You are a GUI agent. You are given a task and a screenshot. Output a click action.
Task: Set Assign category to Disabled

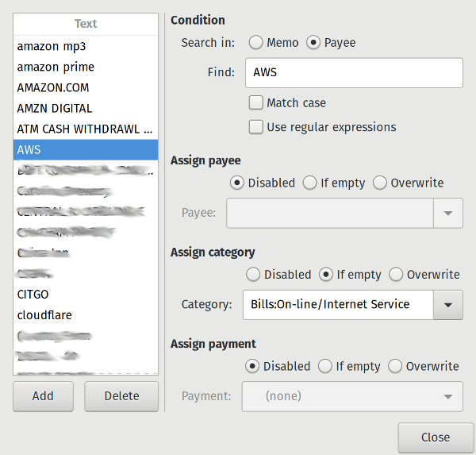click(x=253, y=275)
